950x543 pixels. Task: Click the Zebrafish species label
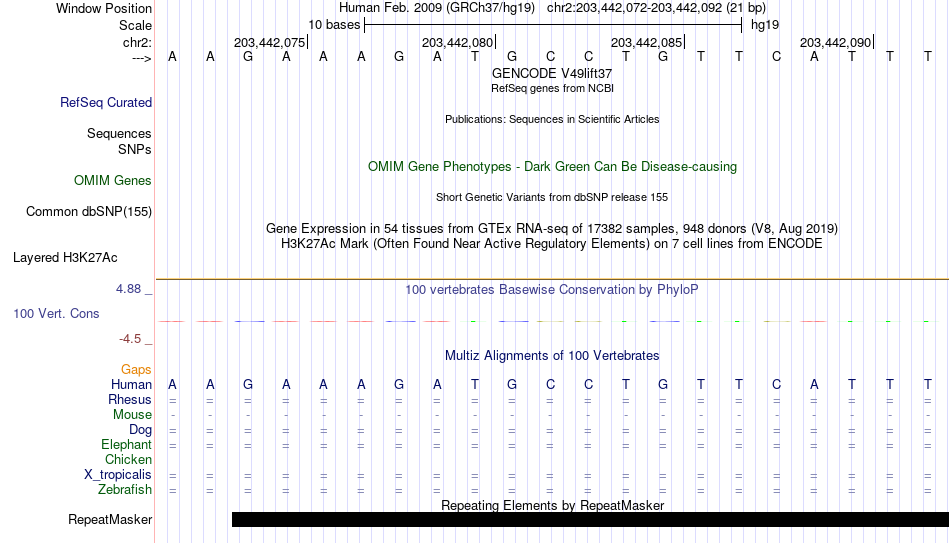point(125,490)
